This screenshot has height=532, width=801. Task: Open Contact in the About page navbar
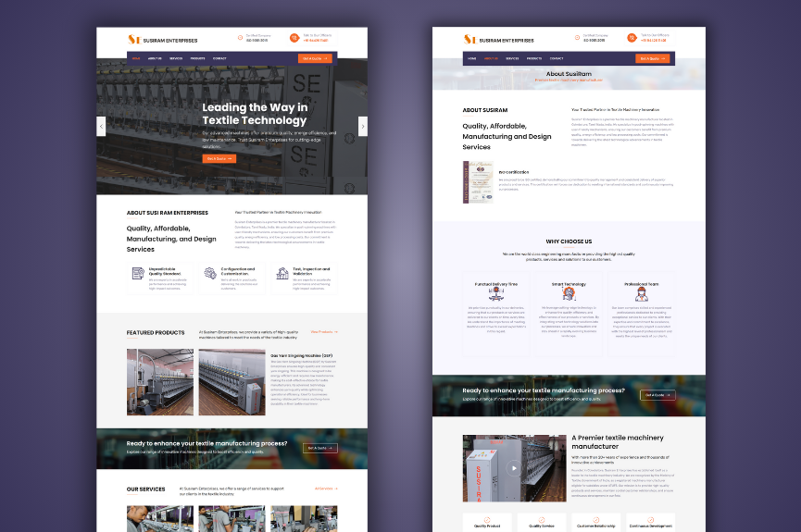pyautogui.click(x=557, y=58)
